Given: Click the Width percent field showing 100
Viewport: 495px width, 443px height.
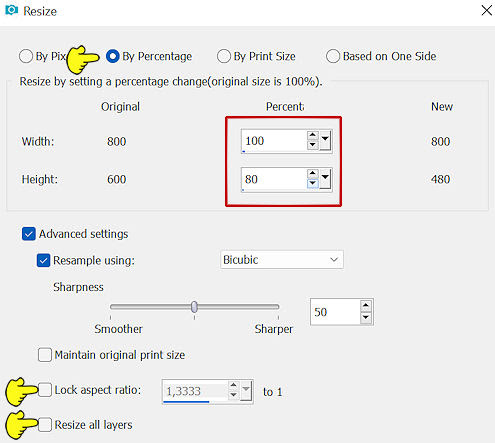Looking at the screenshot, I should [x=274, y=141].
